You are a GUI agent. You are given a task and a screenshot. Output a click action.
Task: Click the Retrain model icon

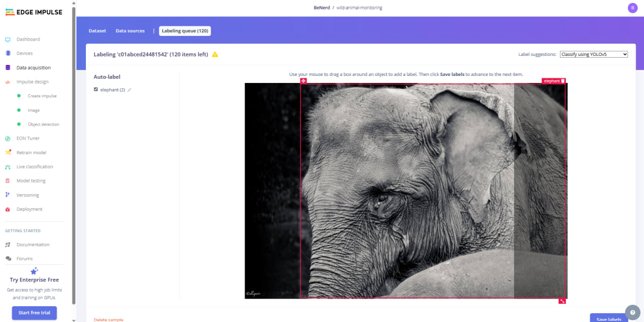click(8, 152)
